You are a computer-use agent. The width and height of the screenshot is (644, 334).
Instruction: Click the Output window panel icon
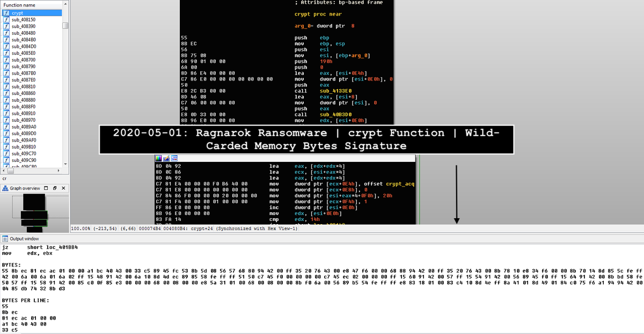[5, 239]
